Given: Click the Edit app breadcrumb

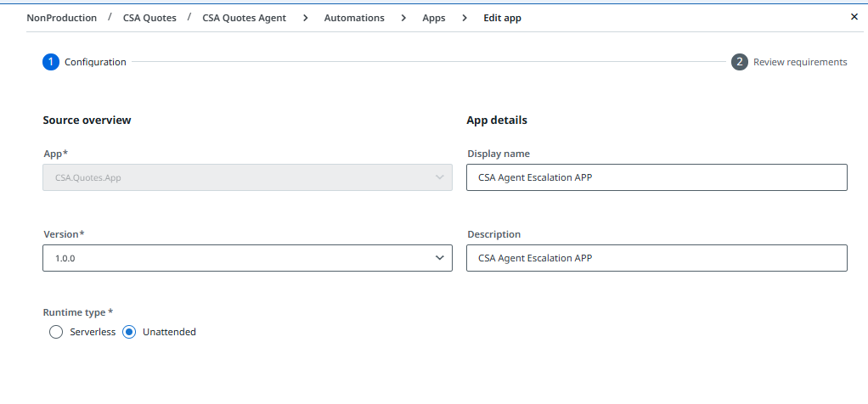Looking at the screenshot, I should point(501,18).
